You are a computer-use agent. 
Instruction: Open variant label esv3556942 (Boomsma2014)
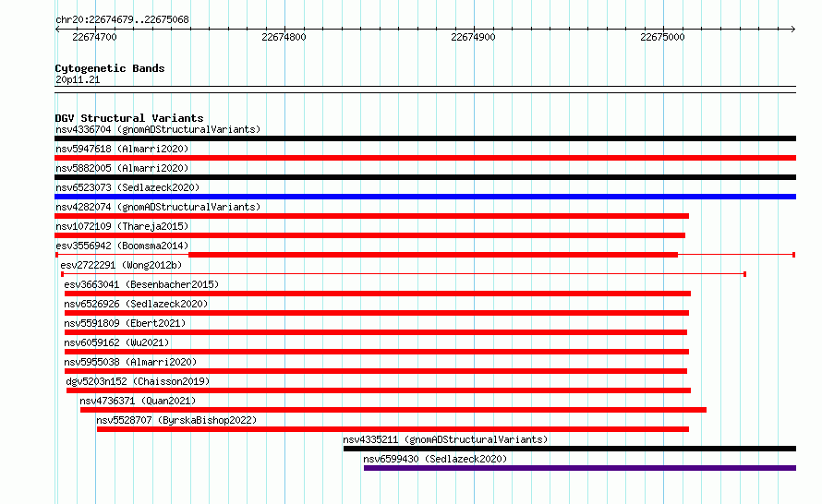click(x=122, y=246)
